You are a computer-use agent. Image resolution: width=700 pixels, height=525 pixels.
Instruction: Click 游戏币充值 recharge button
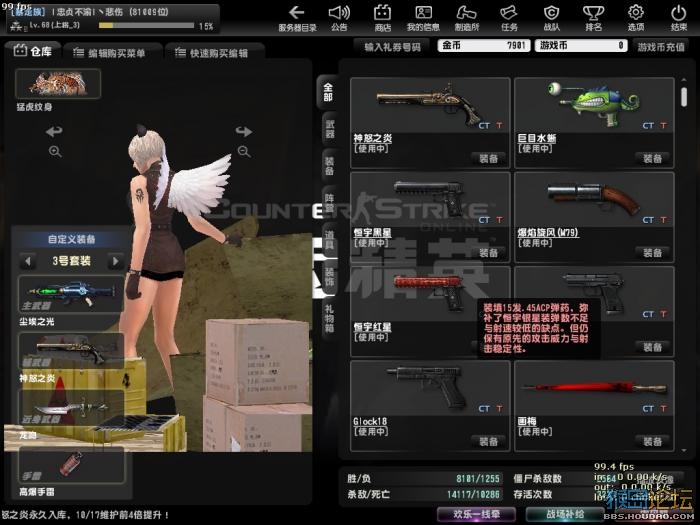[661, 46]
